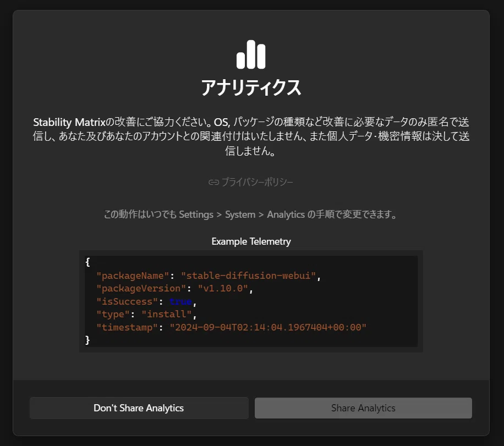The image size is (504, 446).
Task: Click the Settings > System > Analytics hint text
Action: (x=251, y=214)
